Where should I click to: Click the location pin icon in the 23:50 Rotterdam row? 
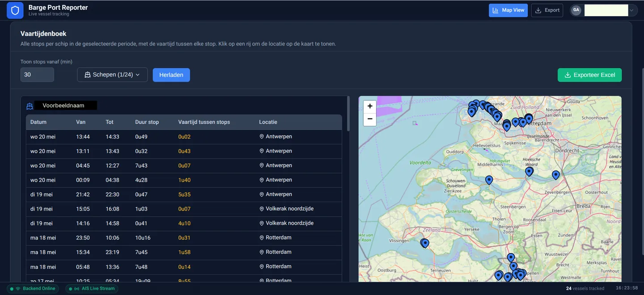click(x=262, y=238)
